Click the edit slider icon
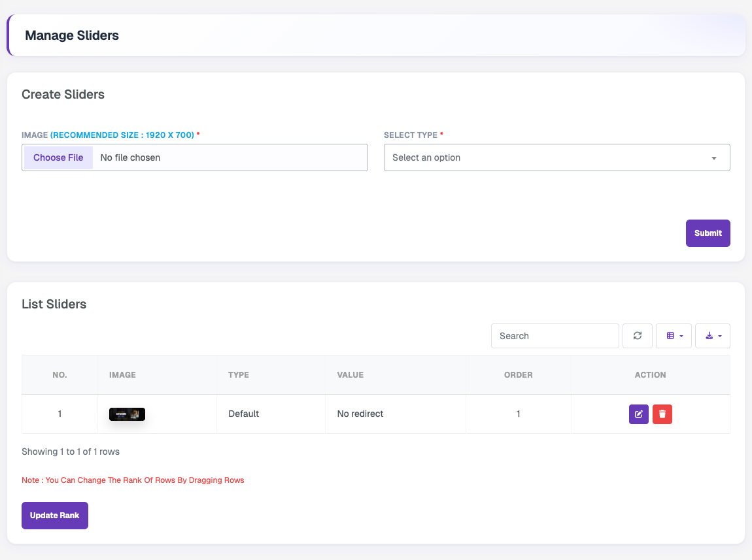The height and width of the screenshot is (560, 752). [x=638, y=414]
